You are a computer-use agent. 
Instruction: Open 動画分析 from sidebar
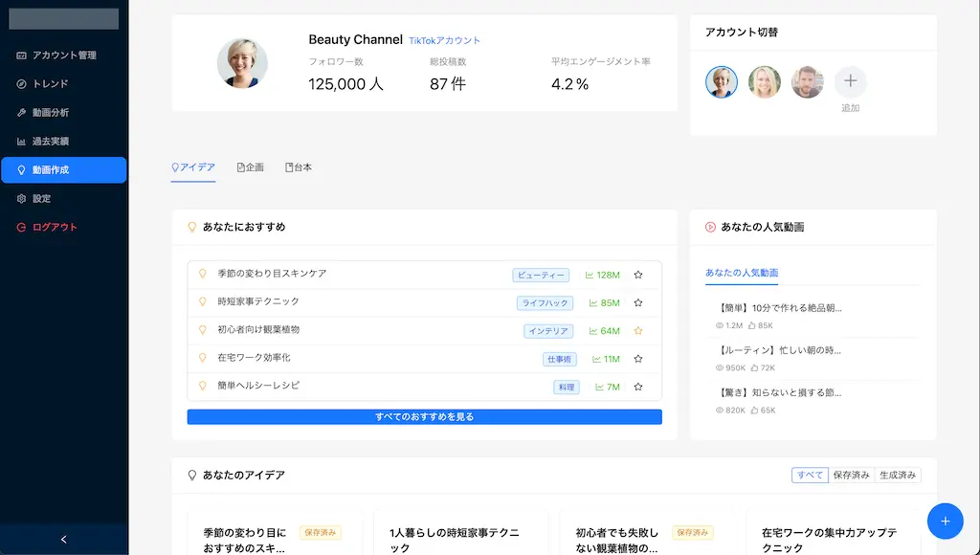pos(50,113)
